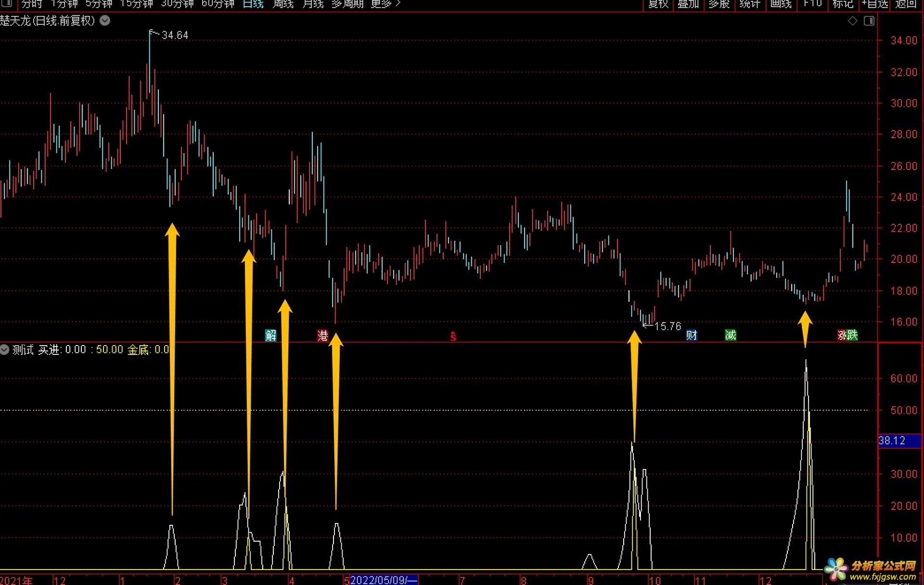Open the 跌 event marker
Image resolution: width=924 pixels, height=585 pixels.
[x=852, y=335]
